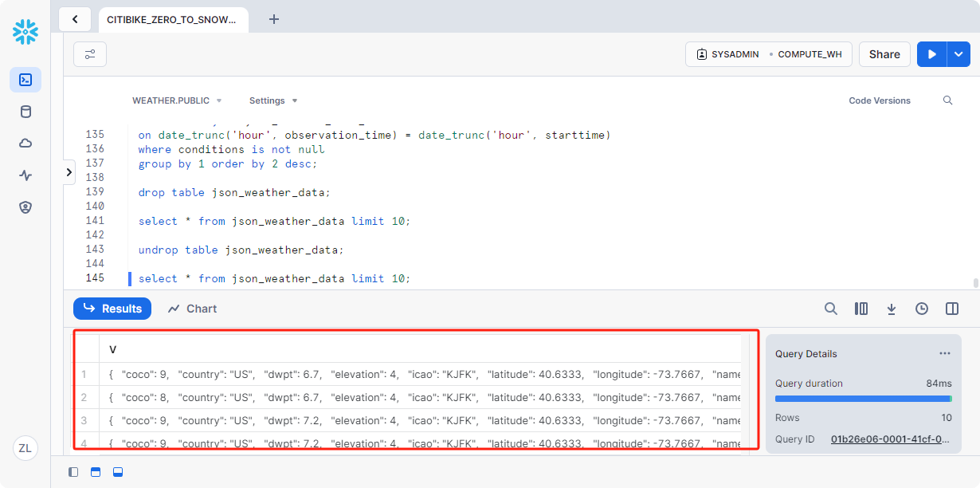Expand the WEATHER.PUBLIC context dropdown
Image resolution: width=980 pixels, height=488 pixels.
coord(177,100)
